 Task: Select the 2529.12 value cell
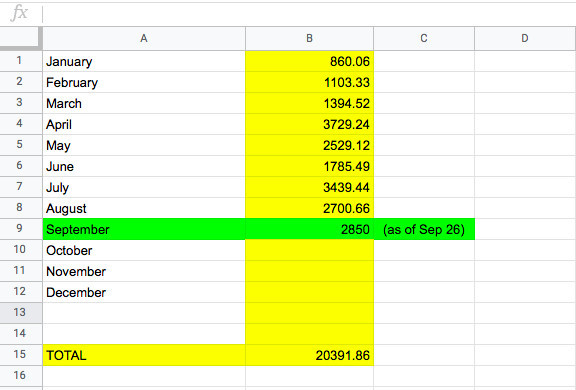pyautogui.click(x=310, y=145)
